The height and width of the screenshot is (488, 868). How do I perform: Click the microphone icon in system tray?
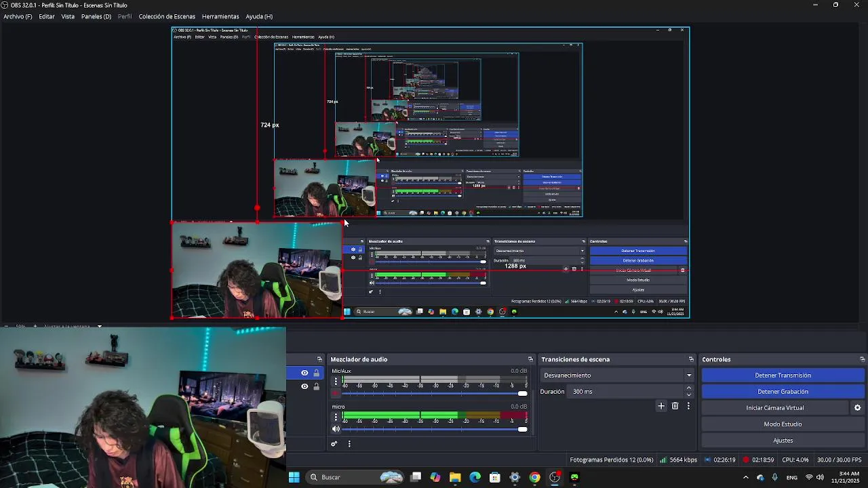pos(775,477)
